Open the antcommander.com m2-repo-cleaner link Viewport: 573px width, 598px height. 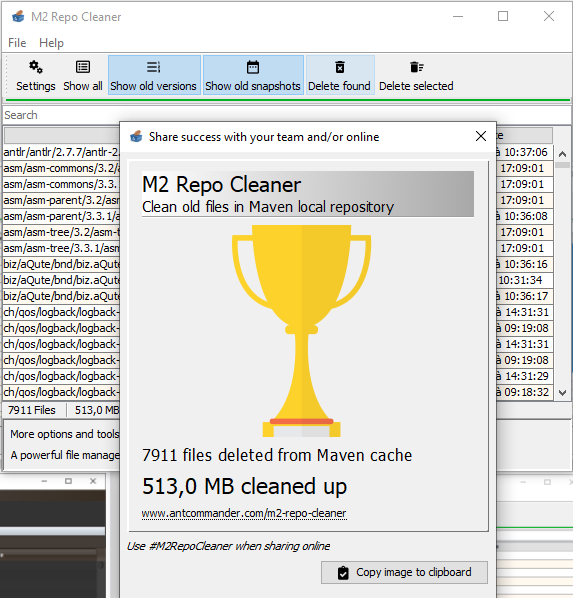coord(244,513)
